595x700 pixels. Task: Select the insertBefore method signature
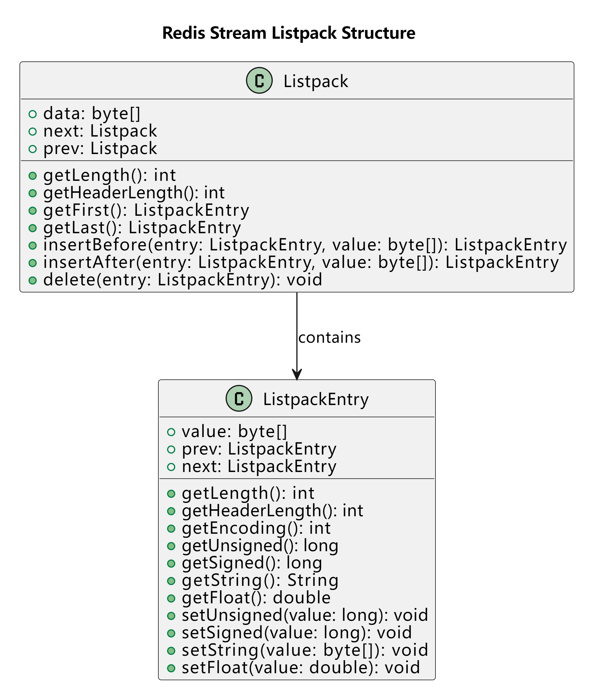coord(305,245)
